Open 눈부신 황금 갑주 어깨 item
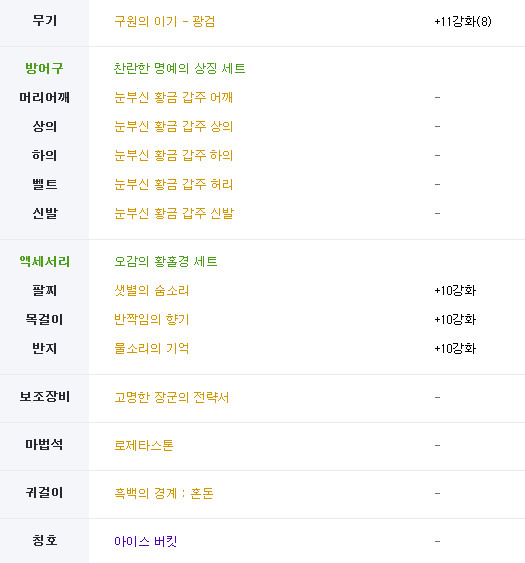The image size is (525, 563). [173, 97]
